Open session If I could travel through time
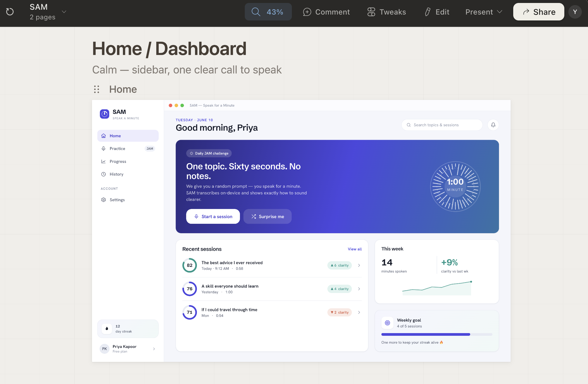588x384 pixels. click(272, 312)
